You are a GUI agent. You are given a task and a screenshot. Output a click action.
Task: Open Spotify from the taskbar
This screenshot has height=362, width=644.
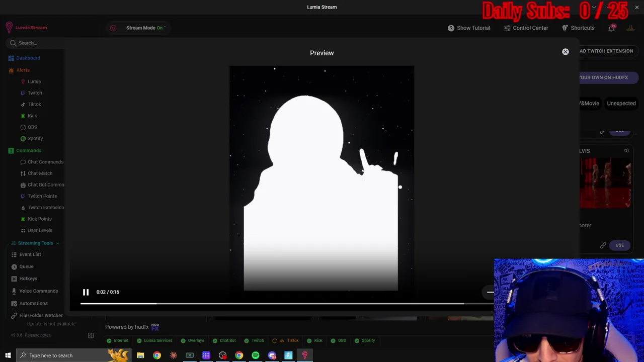(x=256, y=355)
